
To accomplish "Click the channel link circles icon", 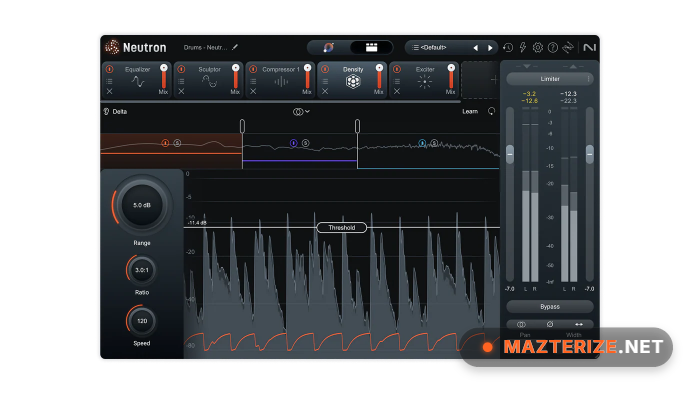I will [521, 324].
